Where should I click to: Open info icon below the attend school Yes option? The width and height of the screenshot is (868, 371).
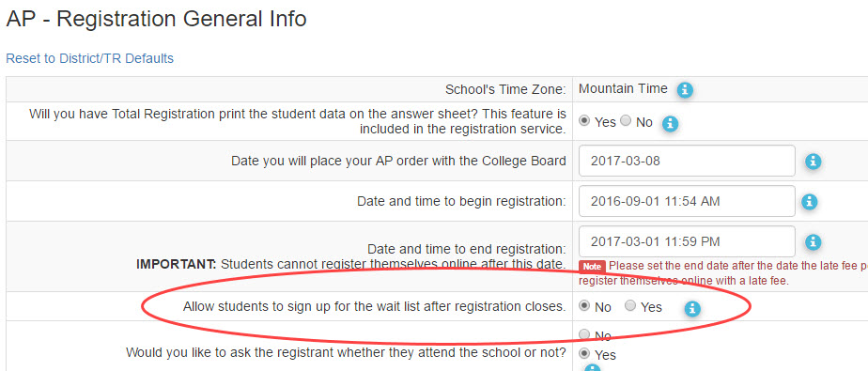coord(593,367)
